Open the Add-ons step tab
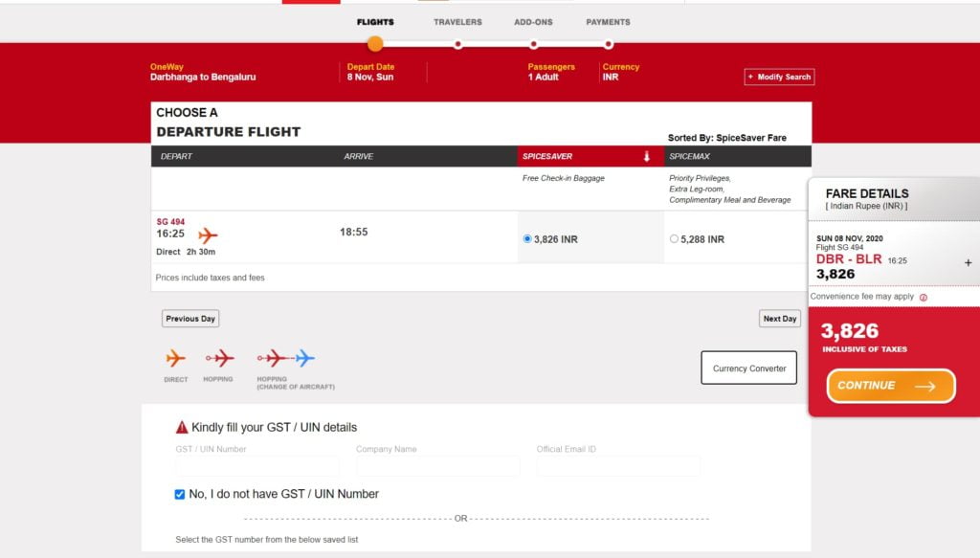The height and width of the screenshot is (558, 980). [533, 22]
